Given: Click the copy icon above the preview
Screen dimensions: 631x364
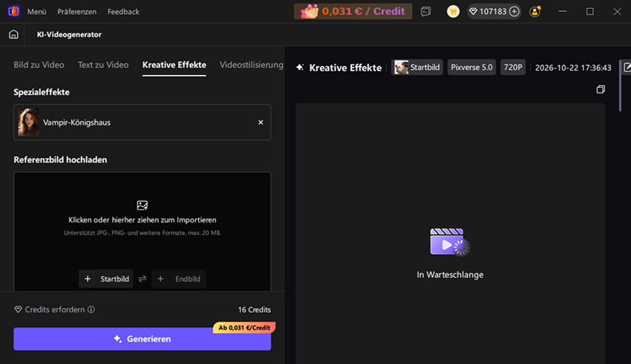Looking at the screenshot, I should coord(601,89).
